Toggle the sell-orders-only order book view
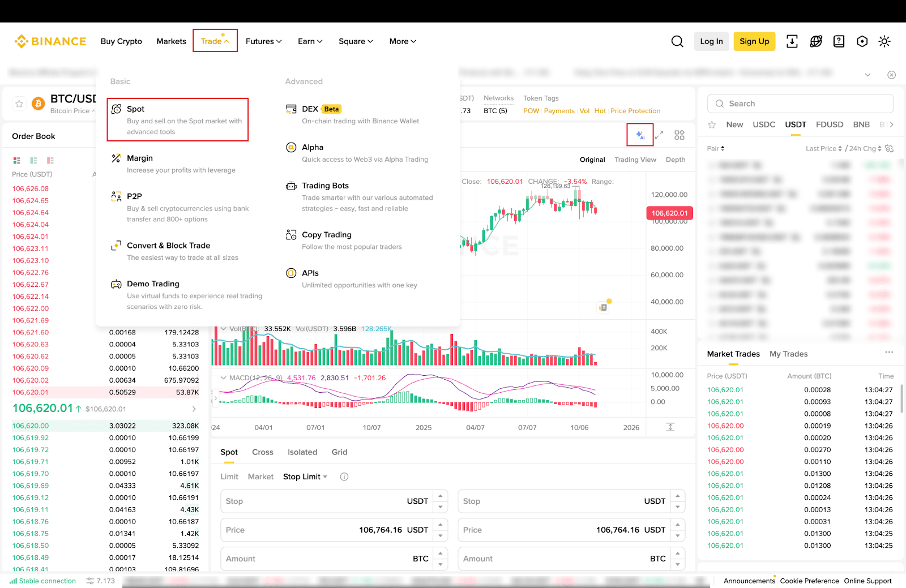The width and height of the screenshot is (906, 588). click(49, 160)
